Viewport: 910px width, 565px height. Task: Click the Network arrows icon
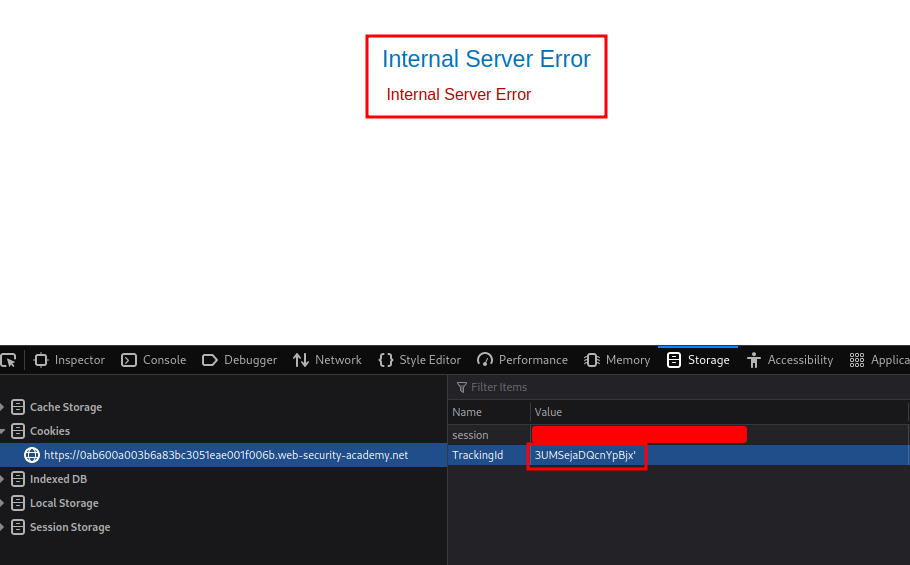click(301, 360)
